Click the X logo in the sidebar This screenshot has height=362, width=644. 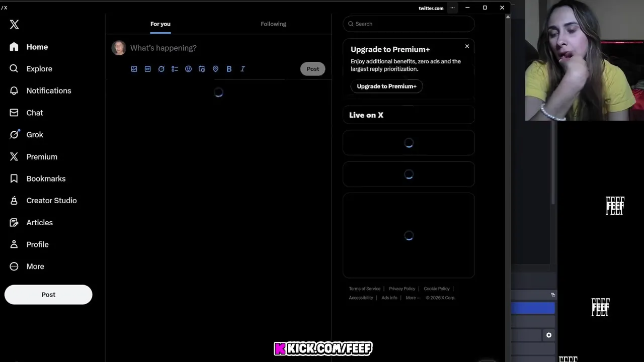tap(14, 24)
